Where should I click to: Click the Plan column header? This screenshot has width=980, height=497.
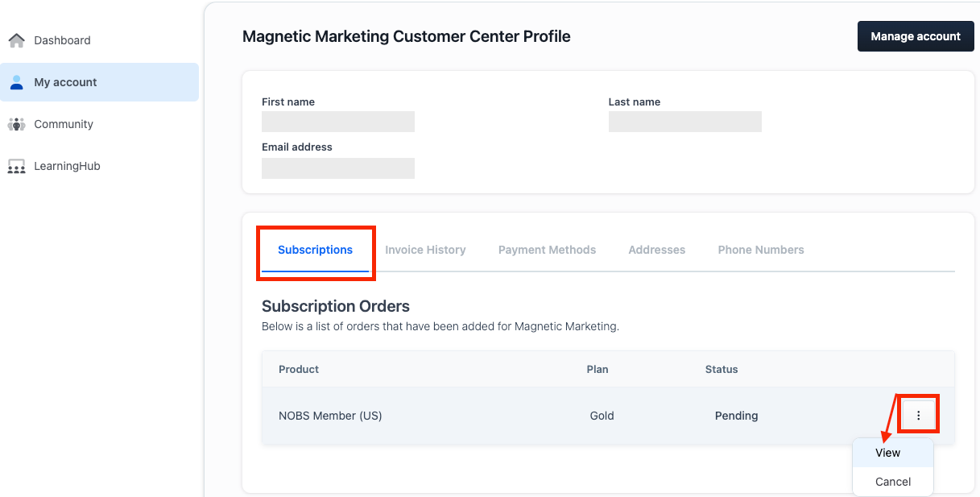tap(598, 369)
